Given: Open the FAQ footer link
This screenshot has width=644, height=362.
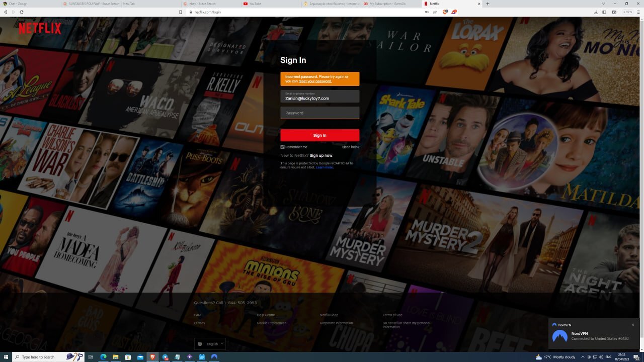Looking at the screenshot, I should click(x=197, y=315).
